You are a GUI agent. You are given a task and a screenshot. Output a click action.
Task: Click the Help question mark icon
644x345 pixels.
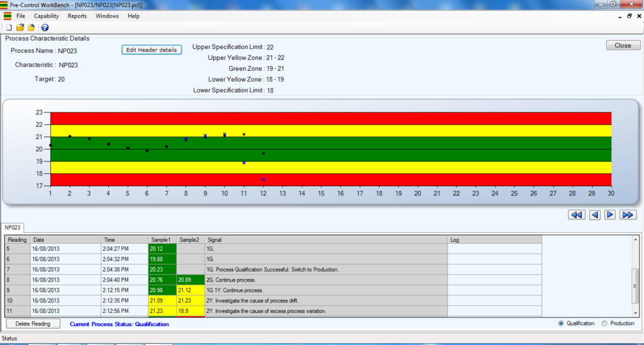45,28
